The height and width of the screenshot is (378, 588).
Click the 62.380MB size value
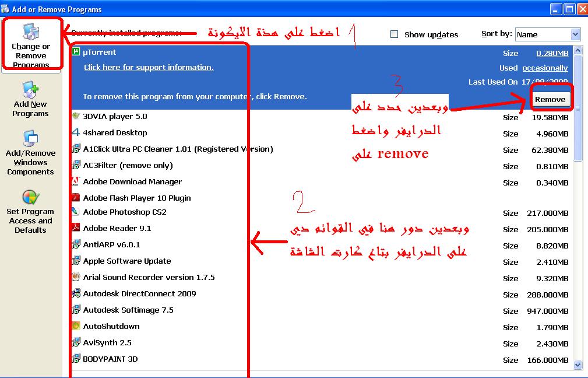(x=550, y=150)
